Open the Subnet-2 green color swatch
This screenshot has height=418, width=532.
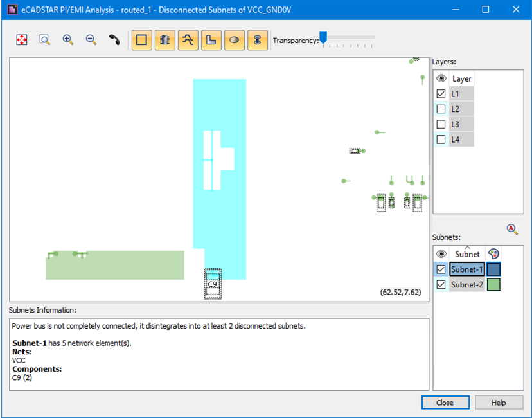(x=493, y=284)
